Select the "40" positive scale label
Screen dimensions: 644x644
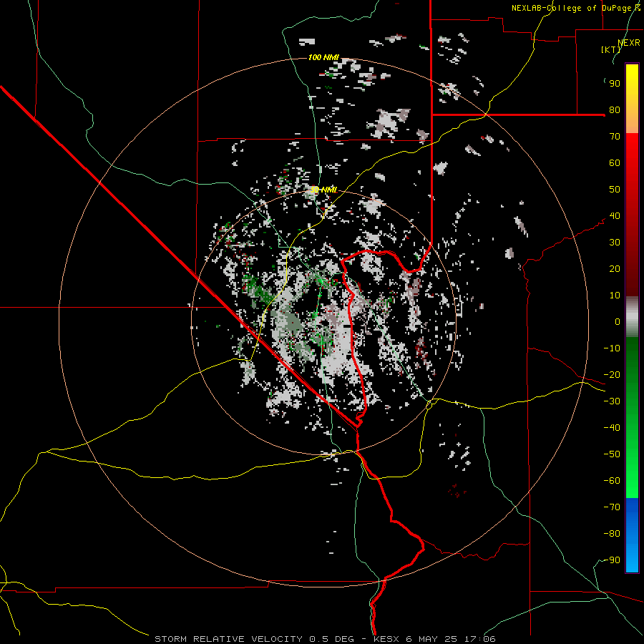615,216
